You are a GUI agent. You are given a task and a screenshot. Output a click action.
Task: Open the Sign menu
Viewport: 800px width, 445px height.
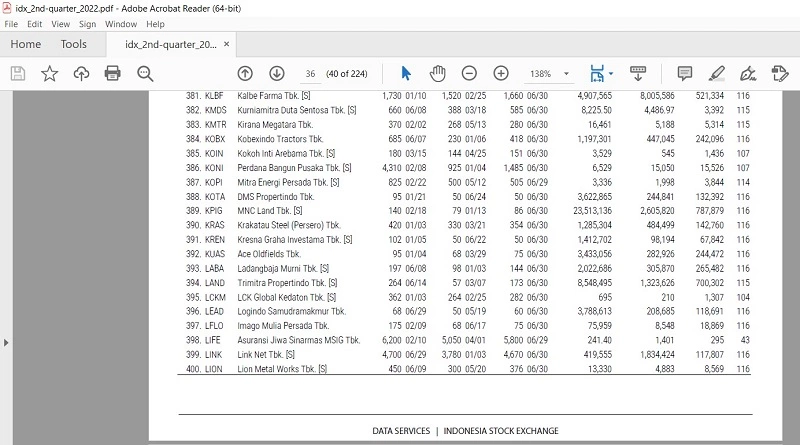tap(87, 24)
